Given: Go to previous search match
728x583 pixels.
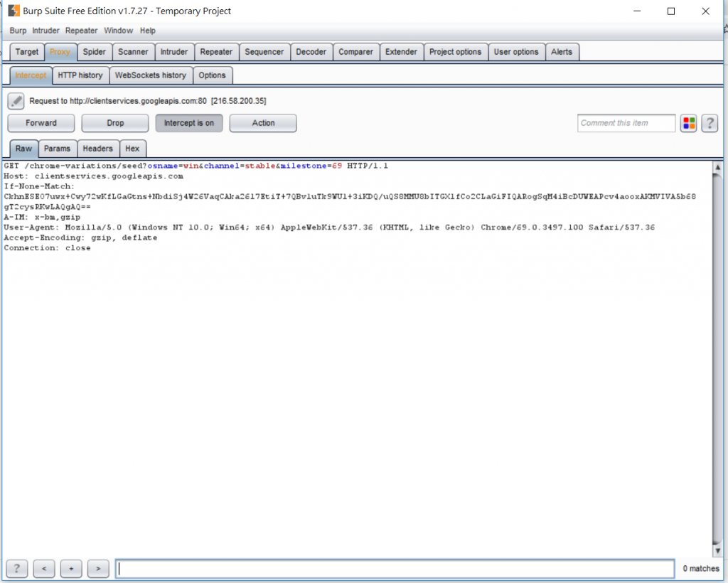Looking at the screenshot, I should click(44, 568).
